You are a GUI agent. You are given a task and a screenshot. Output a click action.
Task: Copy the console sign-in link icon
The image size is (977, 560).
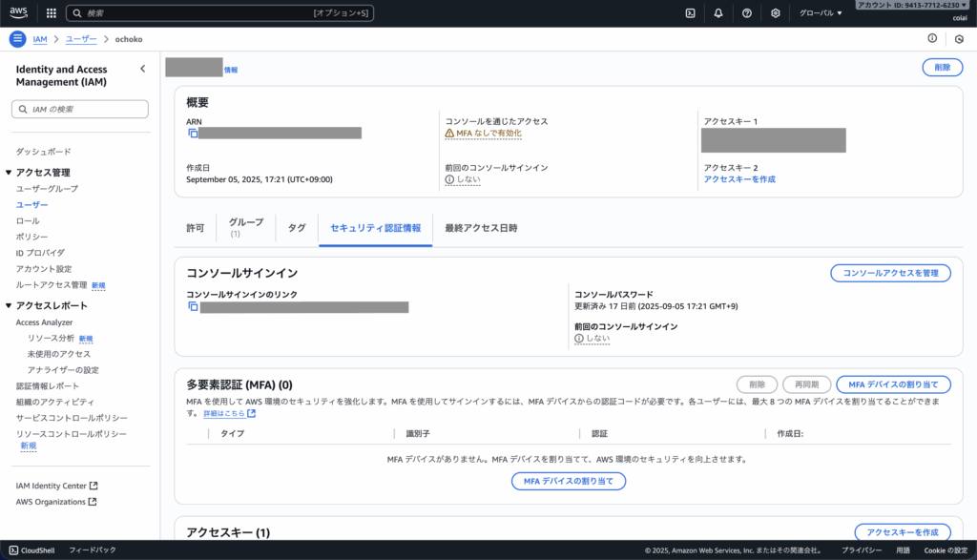point(193,307)
